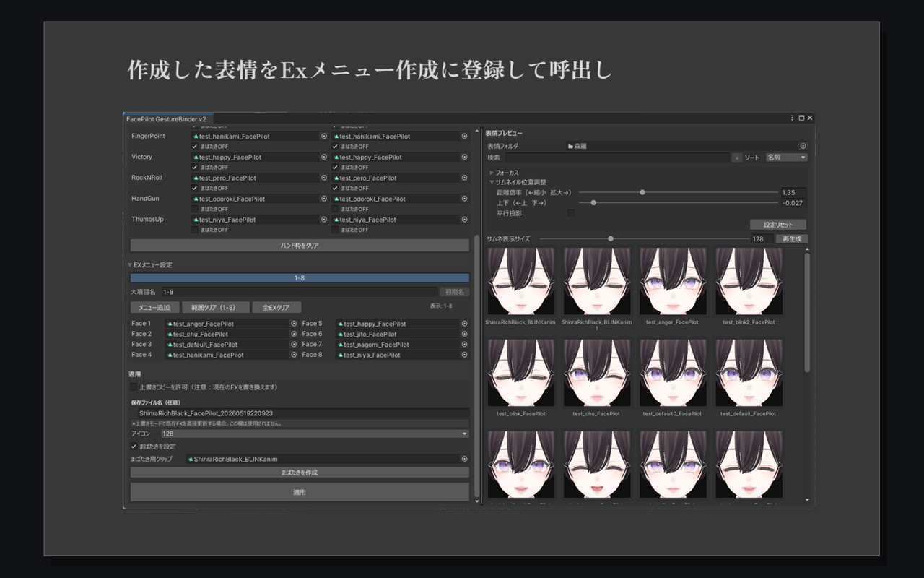Open object picker for Face 7 field

point(464,345)
